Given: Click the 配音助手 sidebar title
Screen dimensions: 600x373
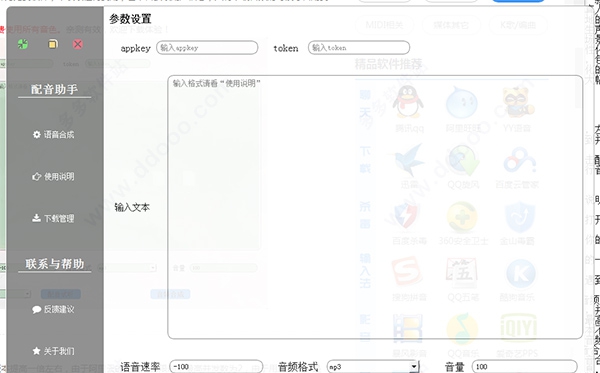Looking at the screenshot, I should coord(54,89).
